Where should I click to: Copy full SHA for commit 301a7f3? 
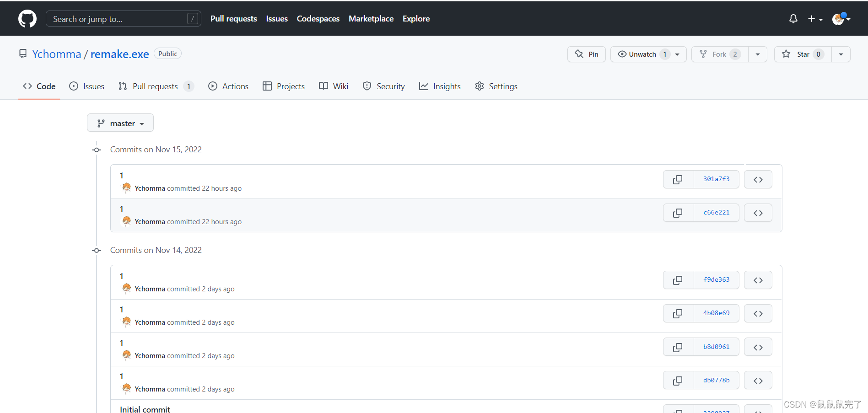[x=678, y=179]
